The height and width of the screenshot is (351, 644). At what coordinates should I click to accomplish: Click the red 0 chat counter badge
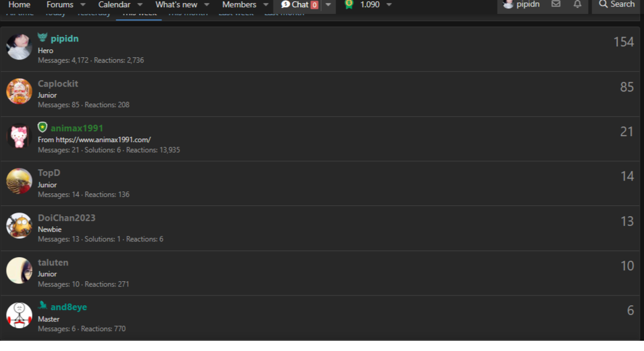[x=314, y=5]
